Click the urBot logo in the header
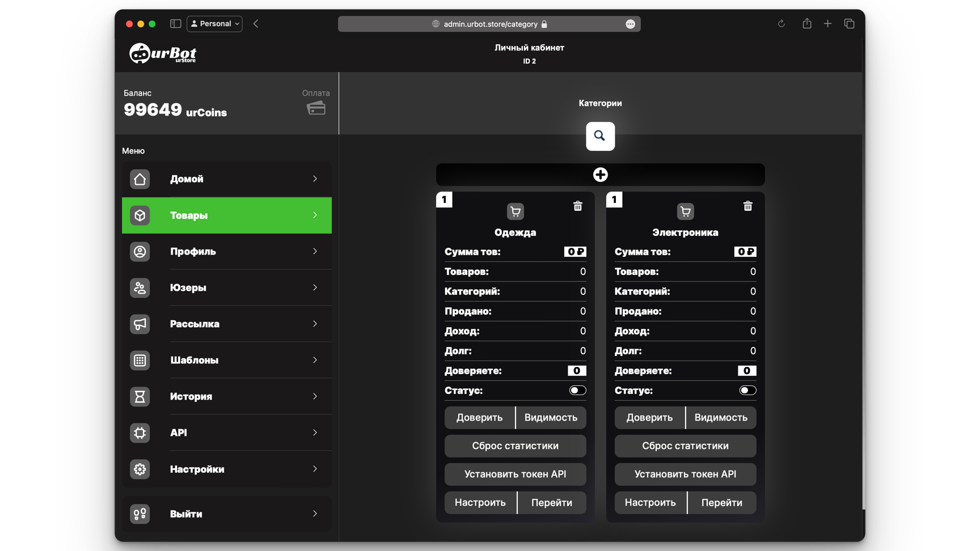 pos(163,53)
